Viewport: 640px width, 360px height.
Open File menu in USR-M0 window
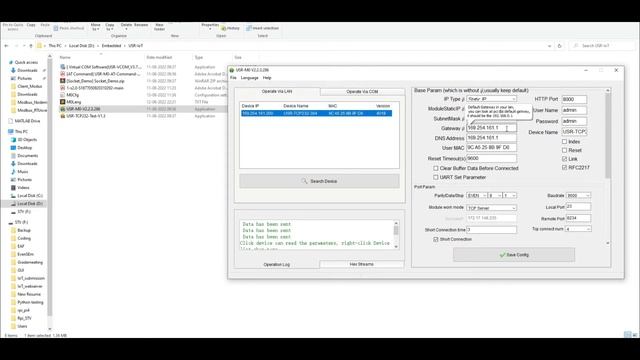point(233,78)
